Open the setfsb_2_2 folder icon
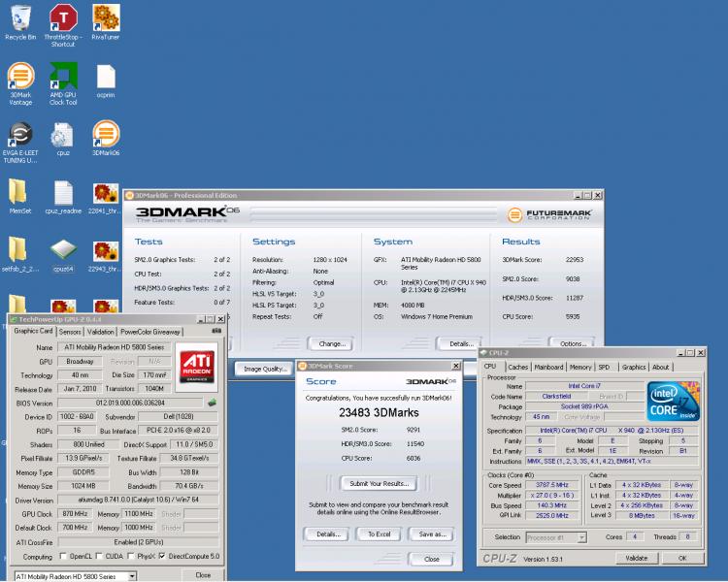This screenshot has height=582, width=728. pyautogui.click(x=20, y=254)
